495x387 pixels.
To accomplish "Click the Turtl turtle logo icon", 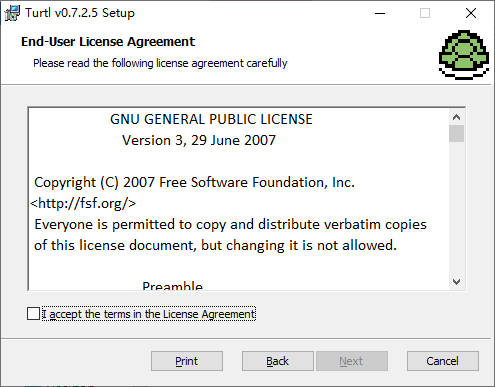I will pos(464,55).
